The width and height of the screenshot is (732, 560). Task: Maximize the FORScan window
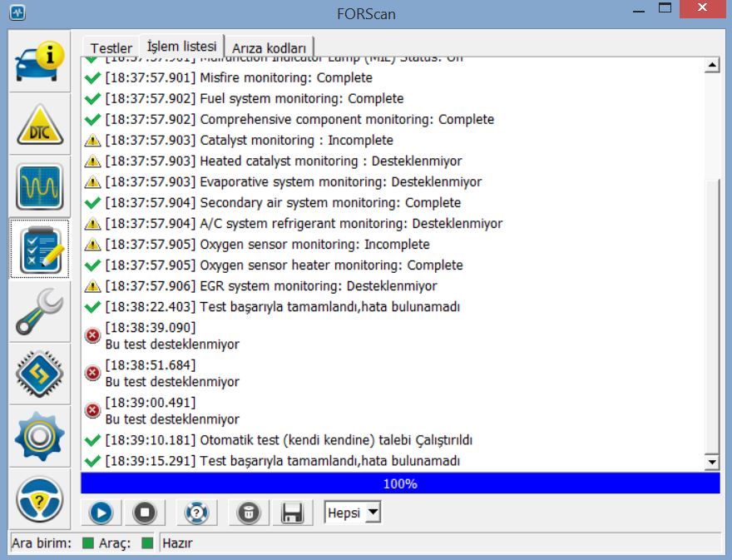pos(665,8)
